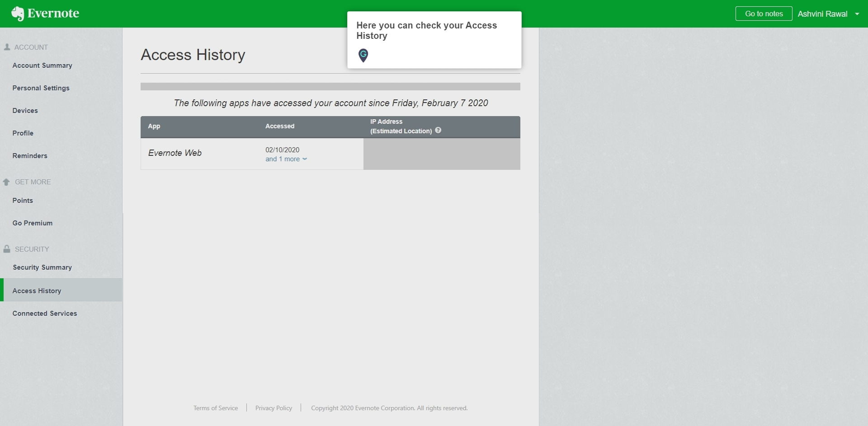
Task: Open Personal Settings
Action: click(x=41, y=88)
